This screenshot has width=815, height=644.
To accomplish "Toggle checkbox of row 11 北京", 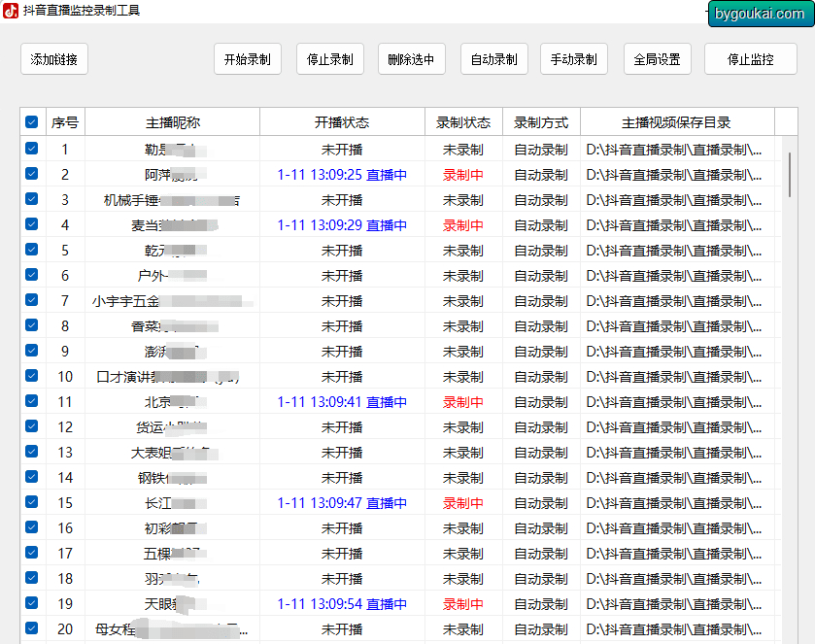I will tap(32, 401).
